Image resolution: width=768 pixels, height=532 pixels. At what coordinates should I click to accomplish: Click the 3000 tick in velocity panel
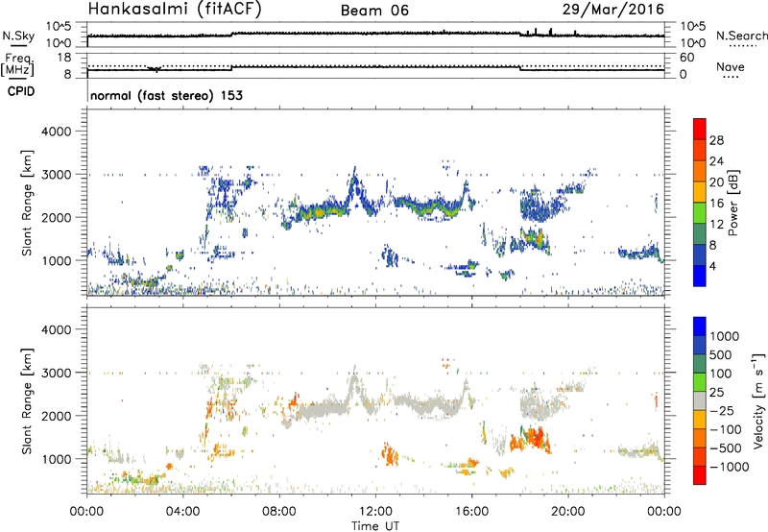(x=57, y=373)
